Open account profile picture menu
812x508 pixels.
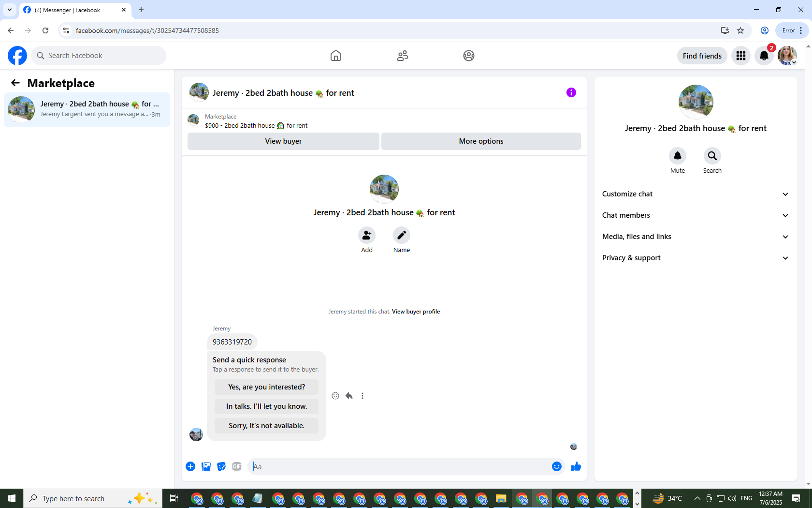coord(787,56)
